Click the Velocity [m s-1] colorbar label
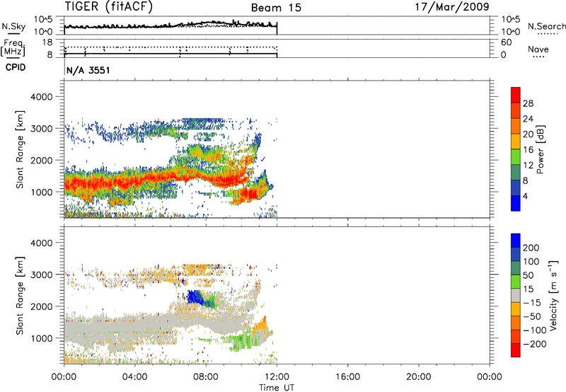 pyautogui.click(x=553, y=295)
